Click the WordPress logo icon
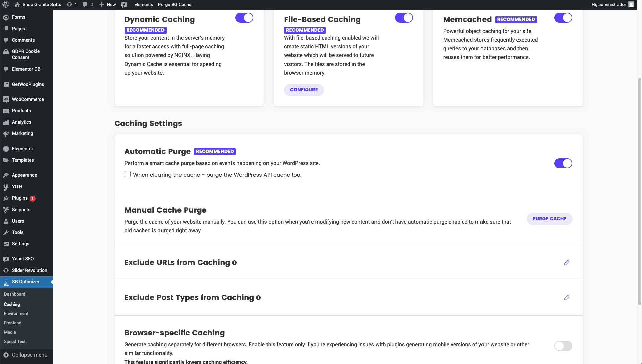642x364 pixels. point(6,4)
